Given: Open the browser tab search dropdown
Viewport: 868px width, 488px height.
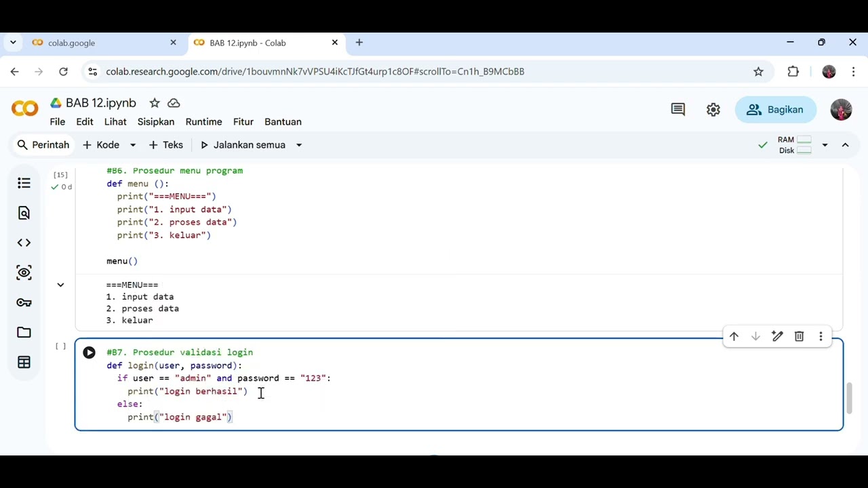Looking at the screenshot, I should click(x=12, y=43).
